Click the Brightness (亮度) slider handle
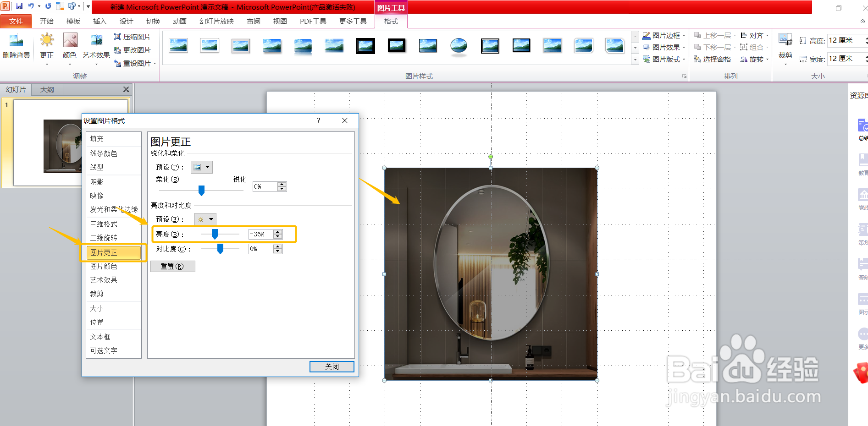Image resolution: width=868 pixels, height=426 pixels. click(215, 234)
